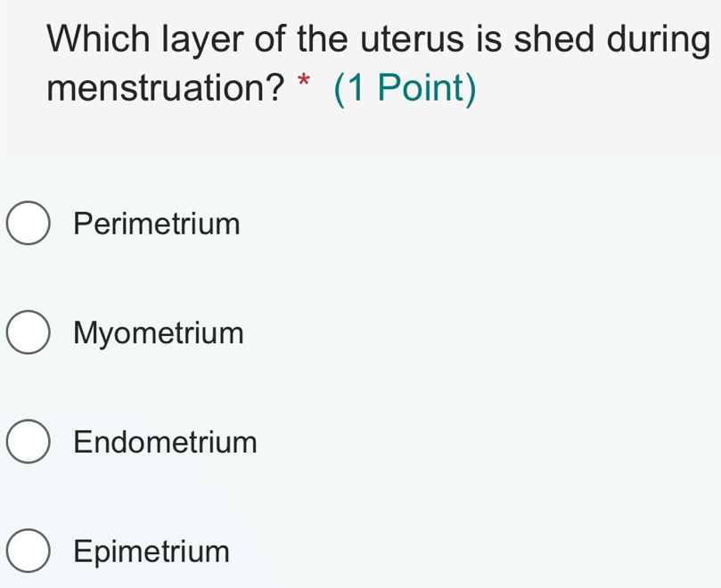721x588 pixels.
Task: Click the "(1 Point)" label
Action: click(406, 89)
